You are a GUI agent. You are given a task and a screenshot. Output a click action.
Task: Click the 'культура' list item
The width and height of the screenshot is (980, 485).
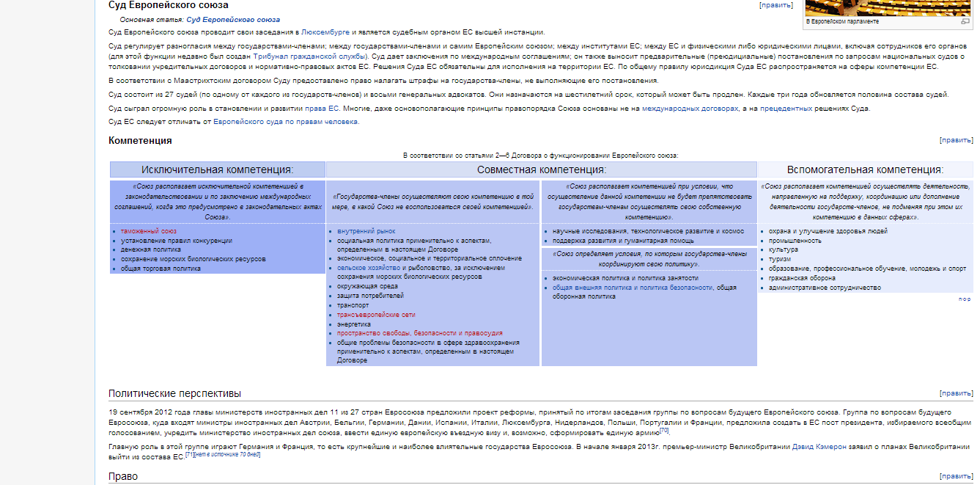click(784, 250)
